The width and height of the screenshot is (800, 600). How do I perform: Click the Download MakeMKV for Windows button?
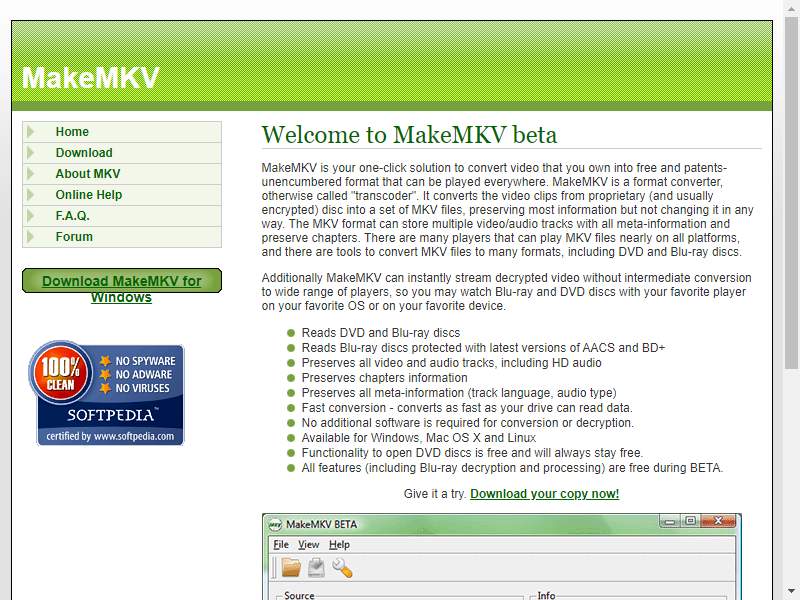[x=121, y=281]
